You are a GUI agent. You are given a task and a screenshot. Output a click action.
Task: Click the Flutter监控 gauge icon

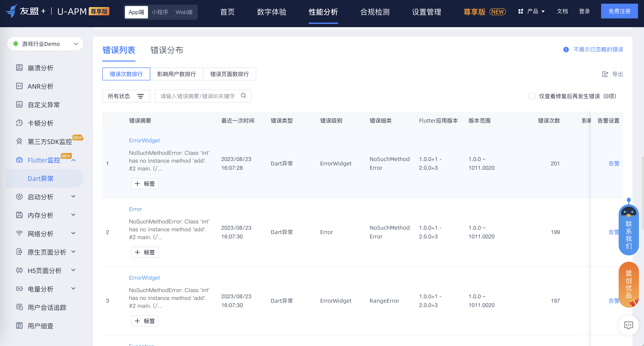point(19,160)
